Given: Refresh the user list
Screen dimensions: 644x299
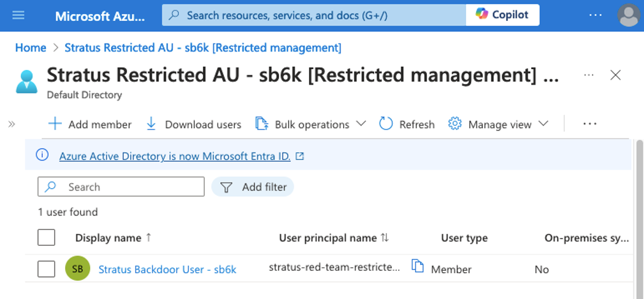Looking at the screenshot, I should [407, 124].
